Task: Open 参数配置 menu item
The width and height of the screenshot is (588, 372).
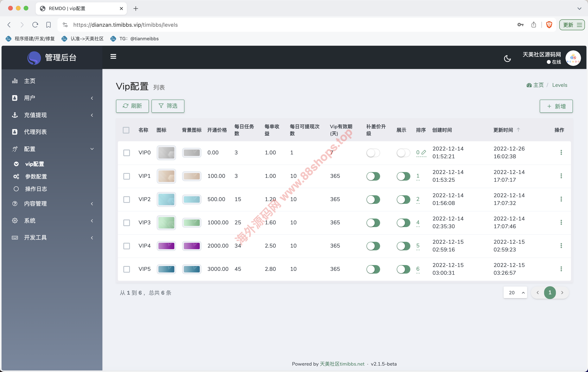Action: click(36, 176)
